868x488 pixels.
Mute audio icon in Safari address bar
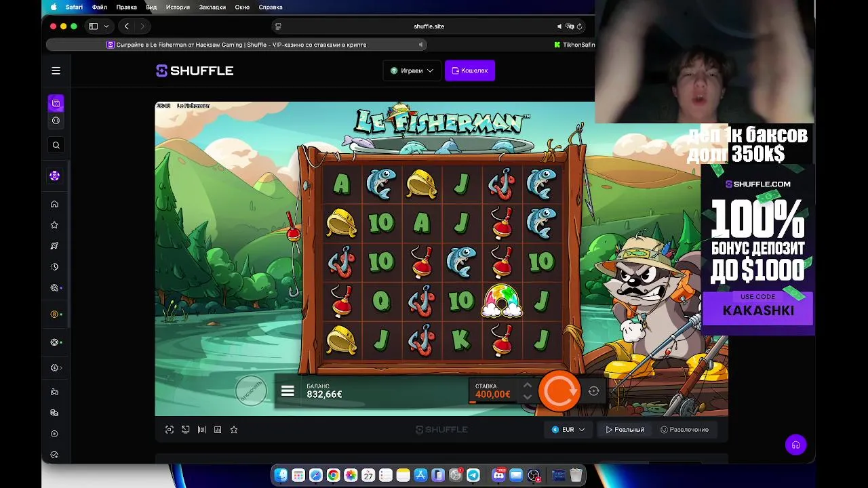pyautogui.click(x=559, y=26)
